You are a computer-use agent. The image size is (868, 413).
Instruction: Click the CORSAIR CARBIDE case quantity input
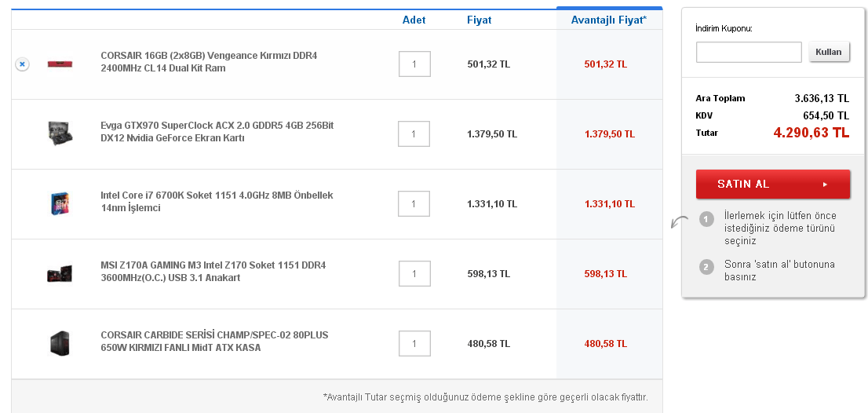click(x=414, y=344)
